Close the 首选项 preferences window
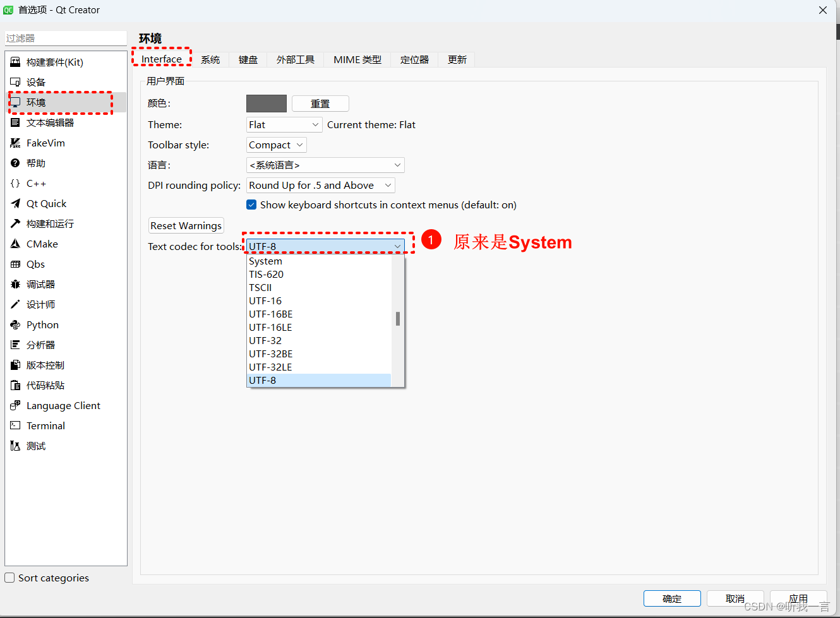 [x=823, y=10]
